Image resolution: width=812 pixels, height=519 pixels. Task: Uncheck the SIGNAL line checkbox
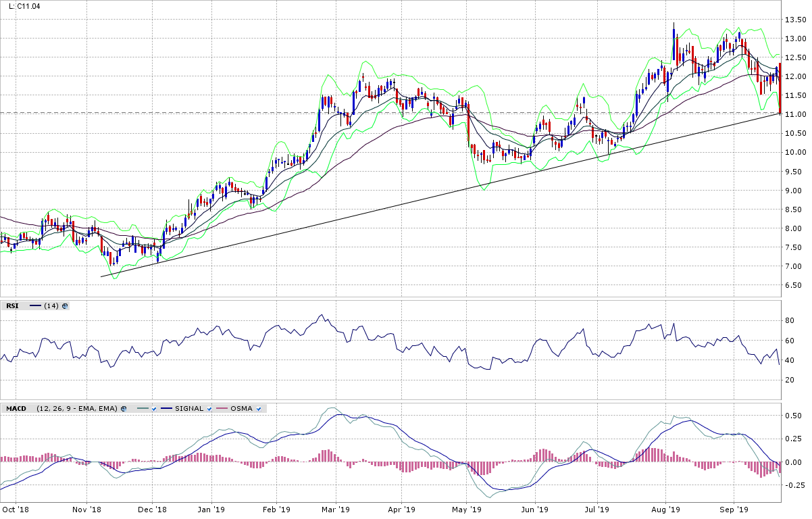point(210,409)
